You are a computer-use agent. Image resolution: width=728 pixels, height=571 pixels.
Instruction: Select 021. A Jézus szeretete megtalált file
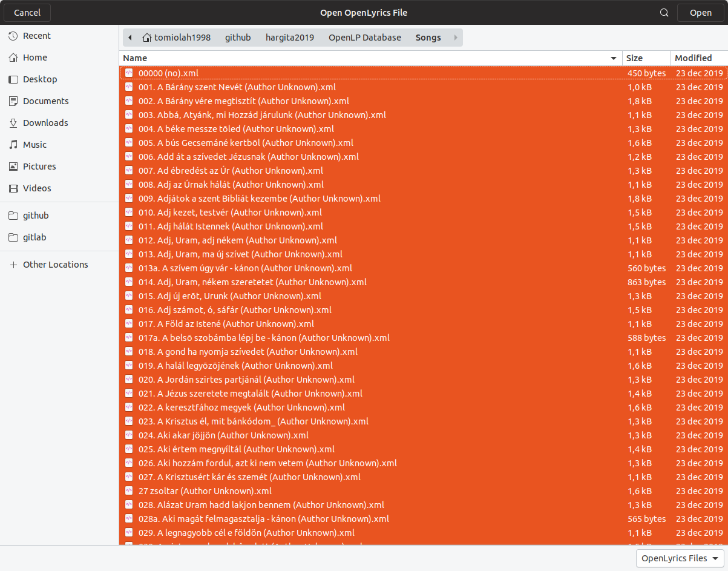pos(424,393)
